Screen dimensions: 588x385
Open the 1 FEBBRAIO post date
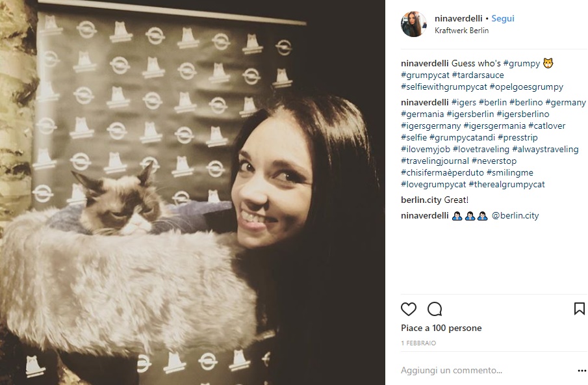coord(418,343)
